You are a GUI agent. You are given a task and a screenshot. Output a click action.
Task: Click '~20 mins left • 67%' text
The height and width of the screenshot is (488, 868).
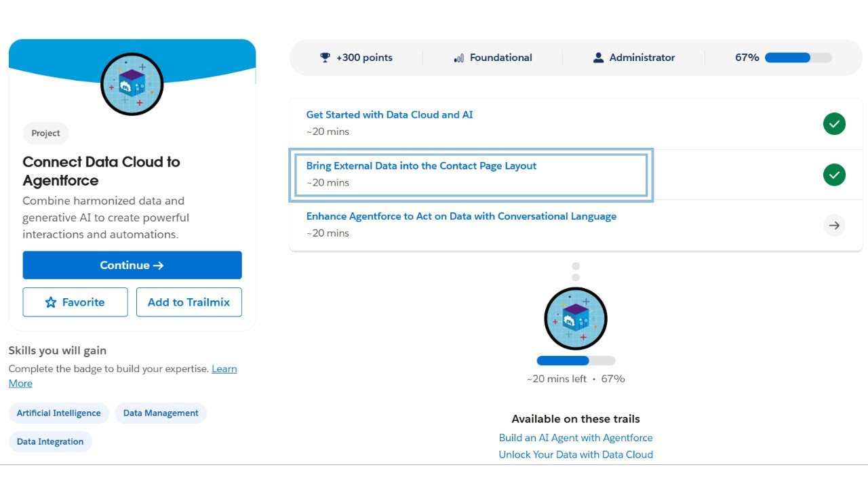point(576,379)
